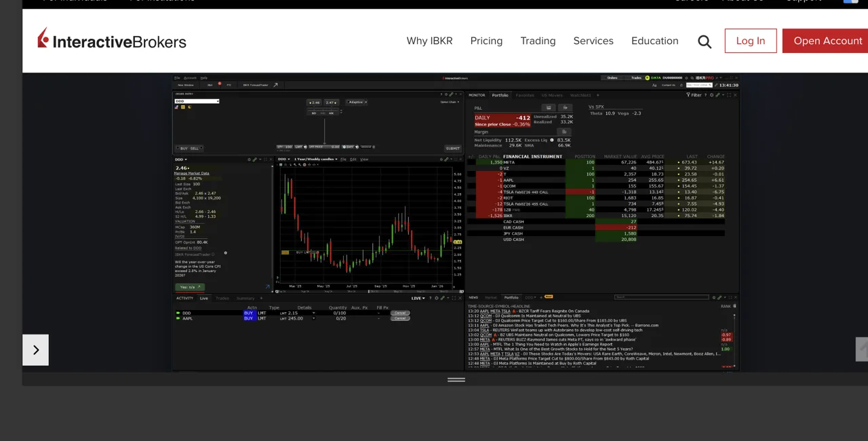Click the Manage Market Data link
Screen dimensions: 868x441
pos(192,173)
